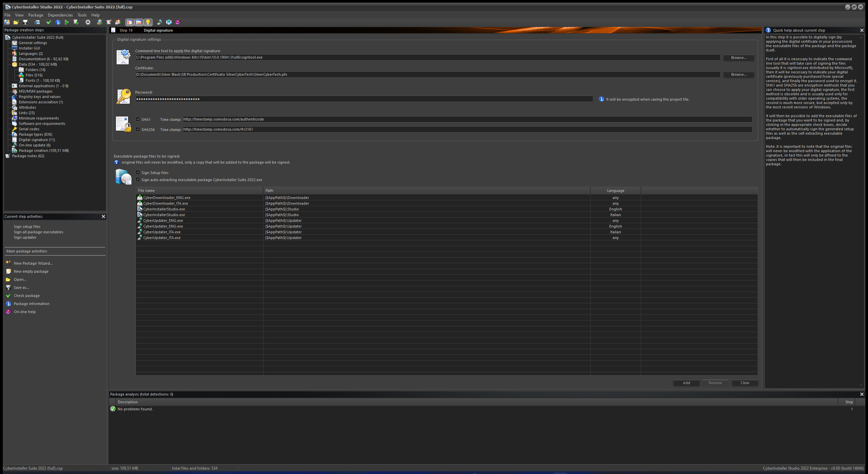Viewport: 868px width, 474px height.
Task: Click the blue Package information icon in main activities
Action: coord(8,304)
